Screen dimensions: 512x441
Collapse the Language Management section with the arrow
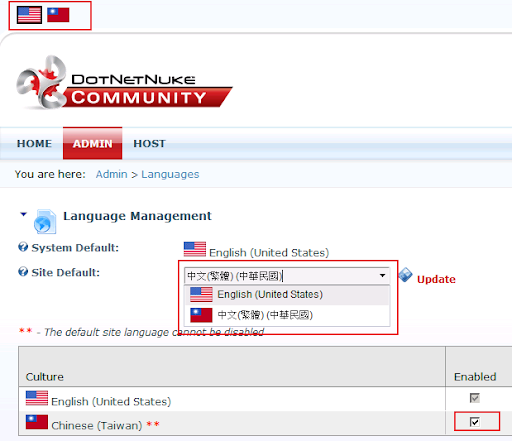point(23,214)
